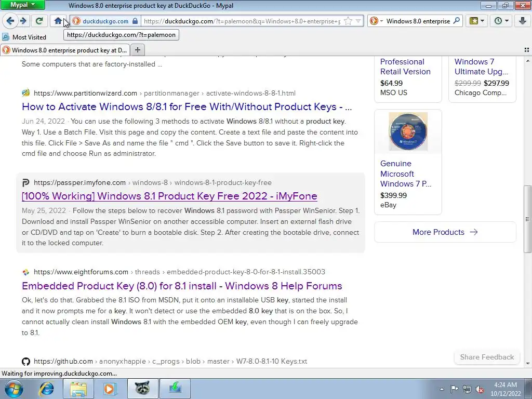
Task: Show hidden tray icons arrow
Action: [x=442, y=389]
